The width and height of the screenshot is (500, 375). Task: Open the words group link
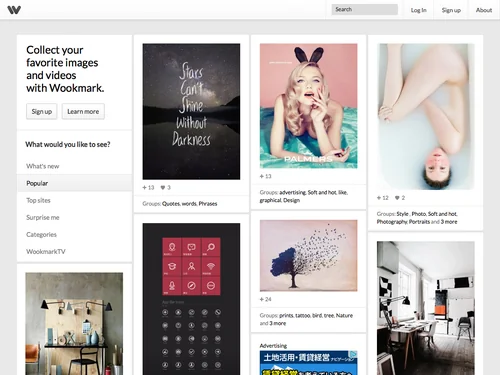[x=189, y=204]
